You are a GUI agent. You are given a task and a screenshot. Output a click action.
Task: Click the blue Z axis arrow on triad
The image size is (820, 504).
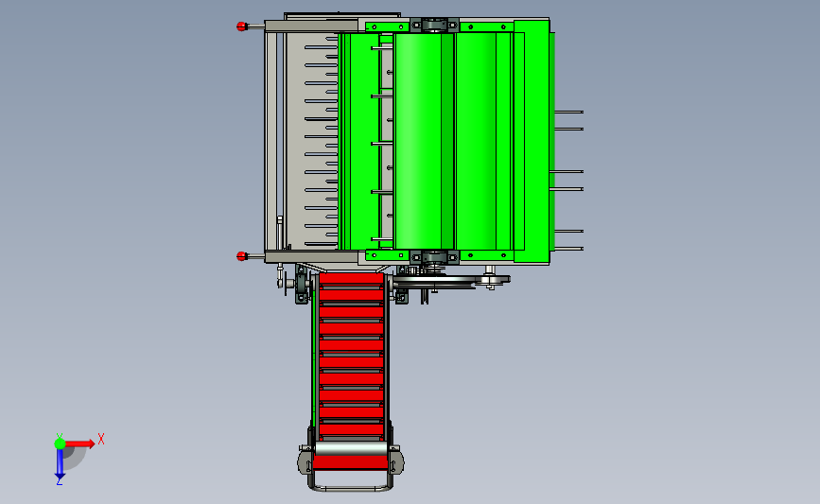60,464
